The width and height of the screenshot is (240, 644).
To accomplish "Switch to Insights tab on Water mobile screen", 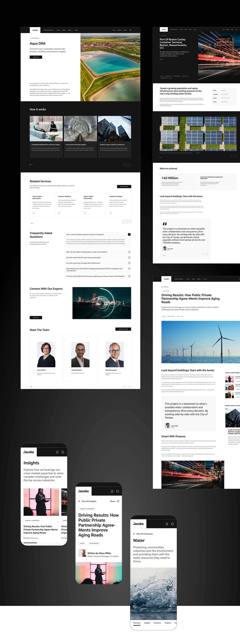I will pos(147,623).
